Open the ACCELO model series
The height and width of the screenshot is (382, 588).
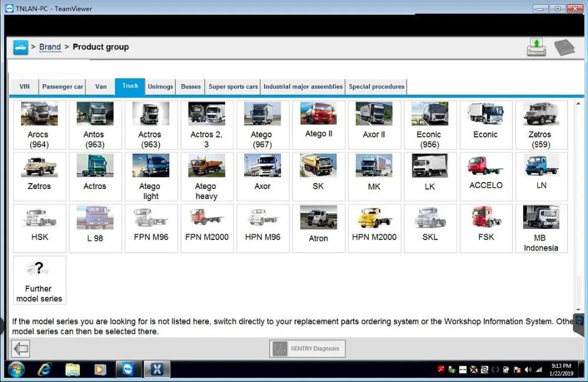(486, 177)
